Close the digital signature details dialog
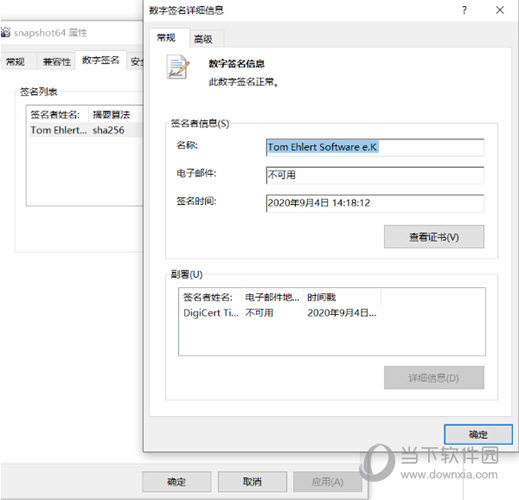Image resolution: width=519 pixels, height=500 pixels. (x=500, y=10)
